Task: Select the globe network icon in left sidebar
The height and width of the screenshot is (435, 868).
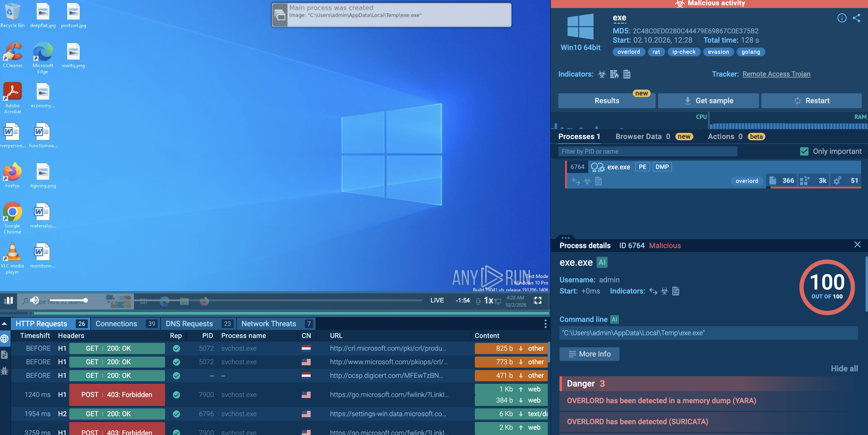Action: [5, 338]
